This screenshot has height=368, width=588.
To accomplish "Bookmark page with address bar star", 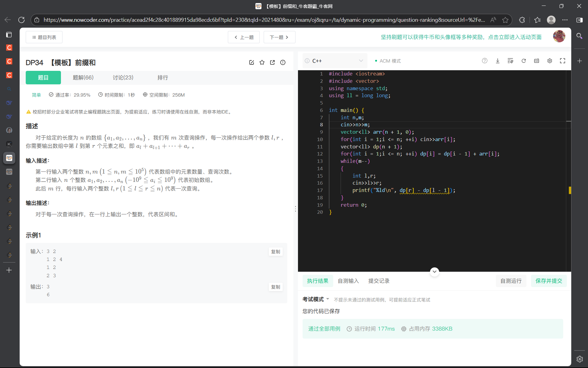I will [505, 20].
